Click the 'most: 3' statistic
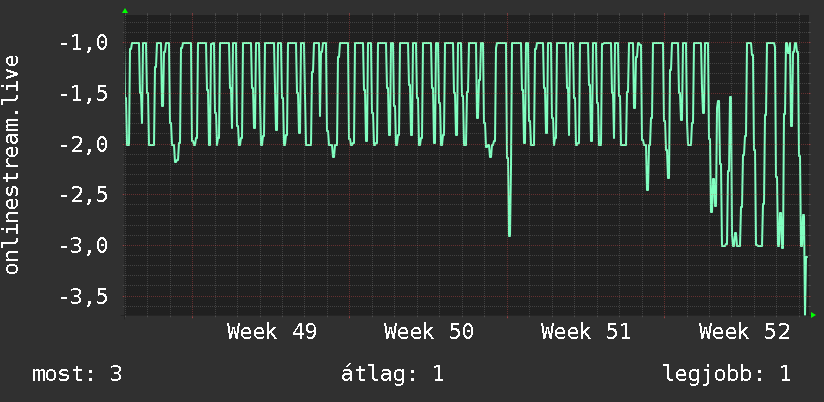 point(77,374)
